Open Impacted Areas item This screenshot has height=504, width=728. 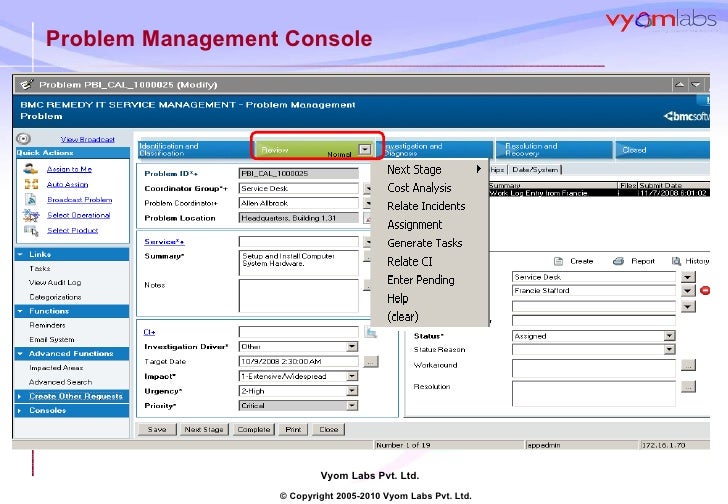[56, 368]
